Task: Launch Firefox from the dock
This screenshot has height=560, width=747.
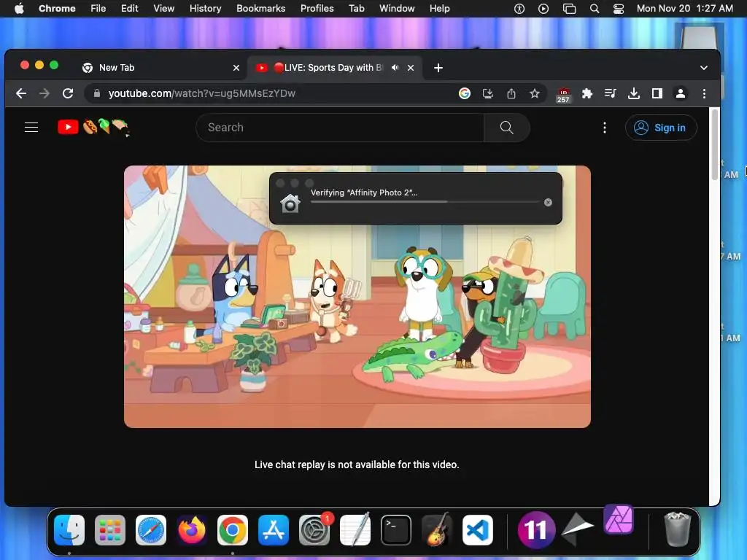Action: (x=192, y=529)
